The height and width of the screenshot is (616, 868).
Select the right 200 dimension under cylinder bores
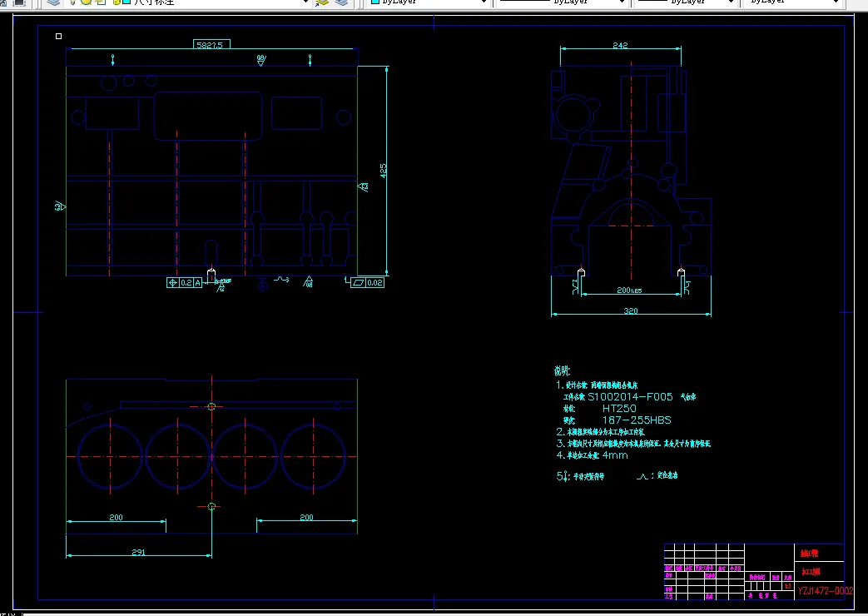[x=307, y=517]
